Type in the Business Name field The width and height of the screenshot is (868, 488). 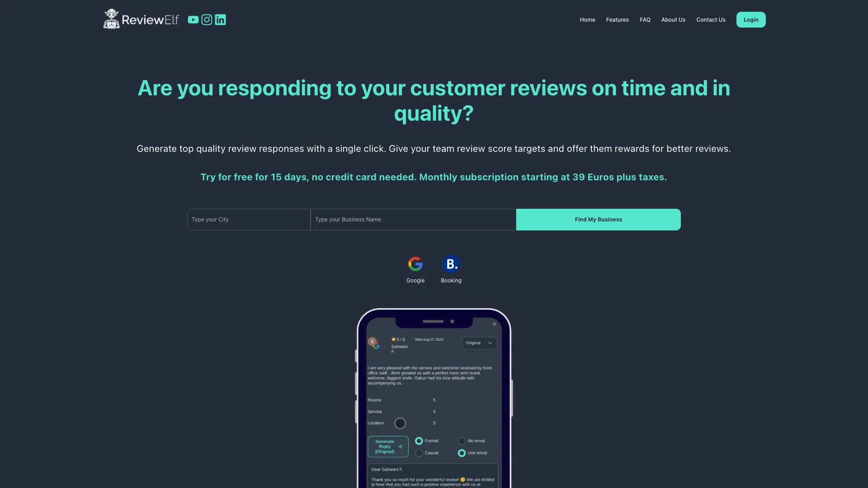pos(413,219)
